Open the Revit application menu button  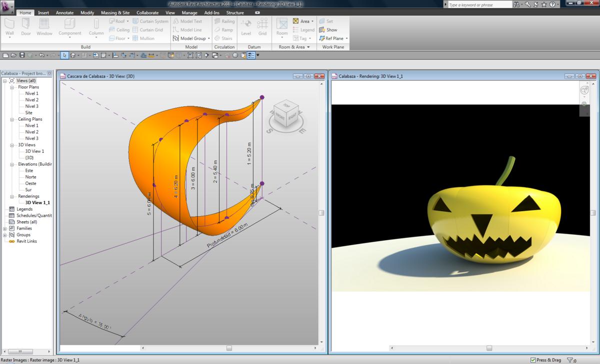7,6
